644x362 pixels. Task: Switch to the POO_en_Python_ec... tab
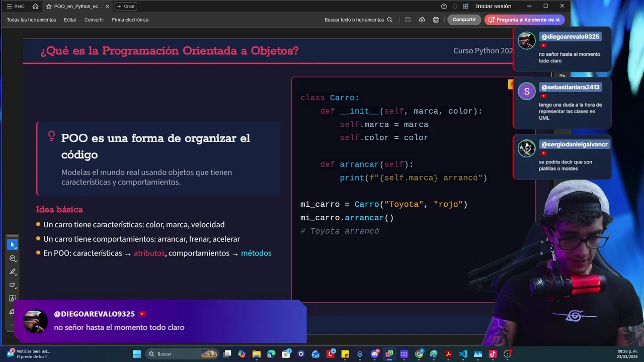coord(78,6)
